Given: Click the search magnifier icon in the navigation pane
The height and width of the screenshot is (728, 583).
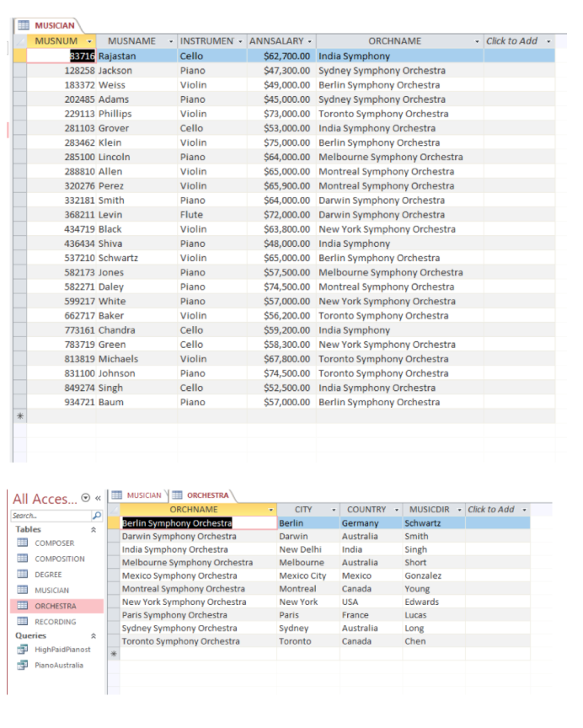Looking at the screenshot, I should (x=97, y=516).
